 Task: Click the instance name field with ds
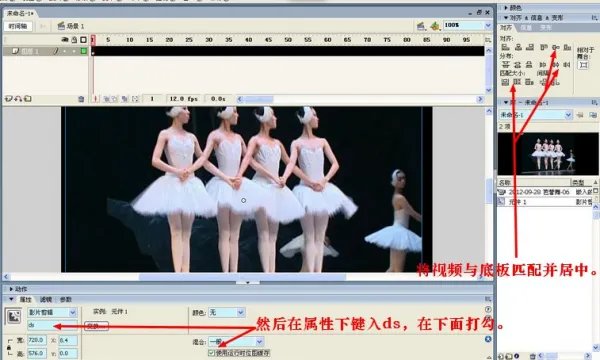(52, 326)
